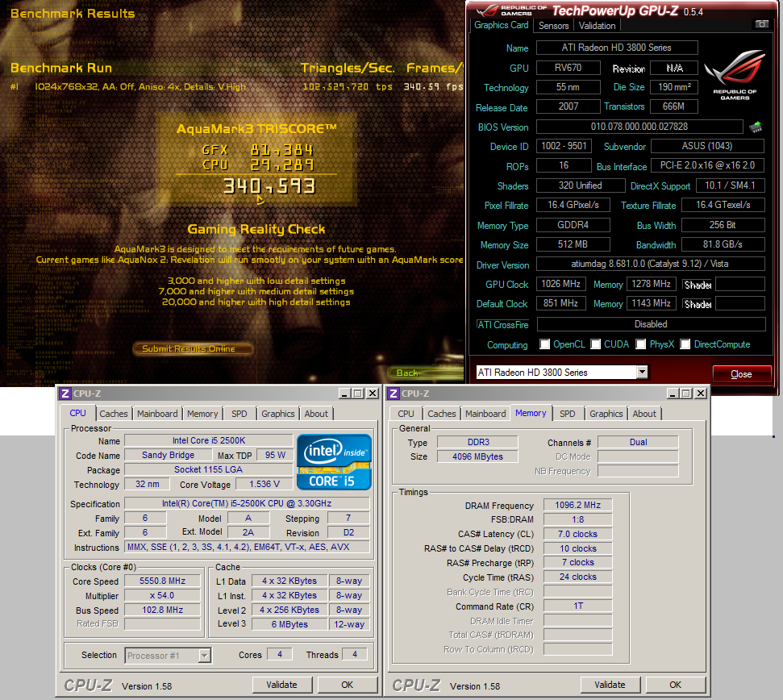This screenshot has width=783, height=700.
Task: Click the GPU Clock 1026 MHz value
Action: [560, 284]
